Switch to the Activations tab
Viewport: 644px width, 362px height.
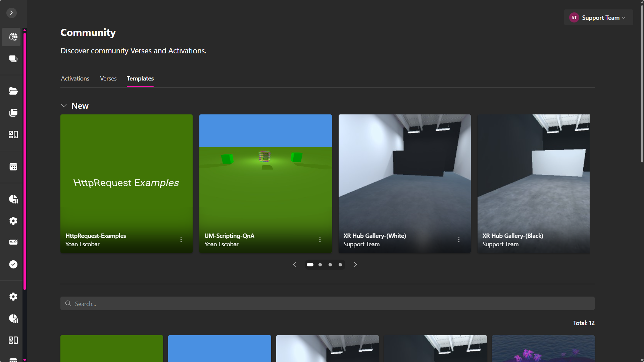[x=75, y=79]
